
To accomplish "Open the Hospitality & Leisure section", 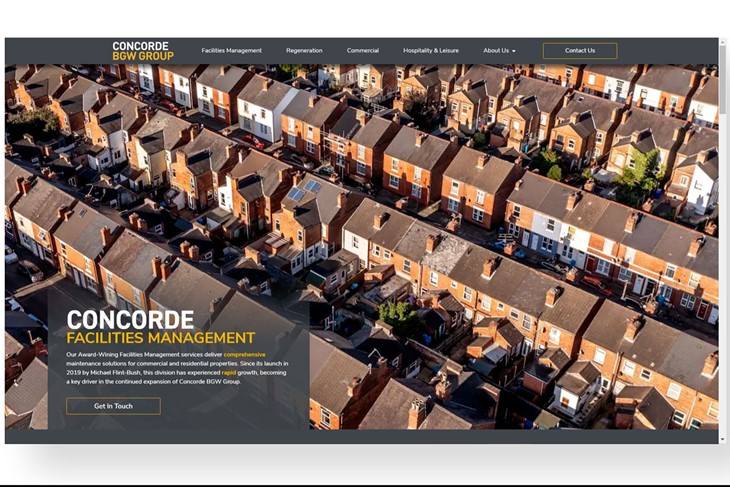I will pos(431,51).
